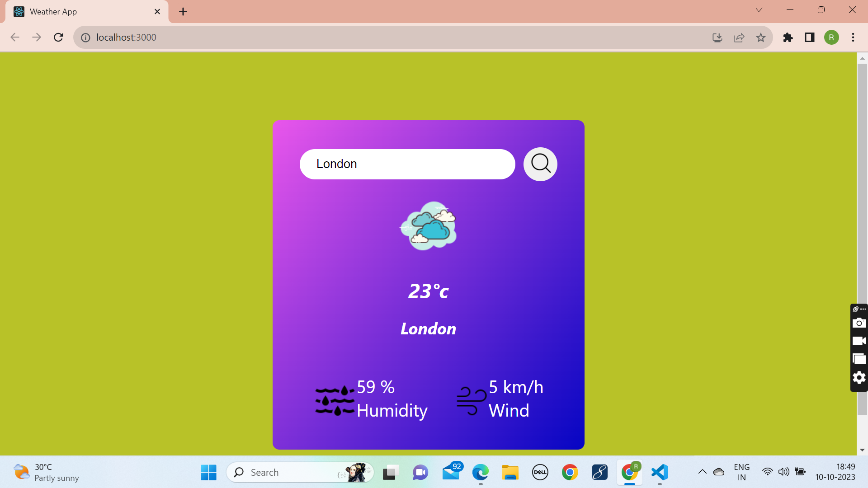Open the Extensions puzzle icon
The height and width of the screenshot is (488, 868).
point(788,38)
